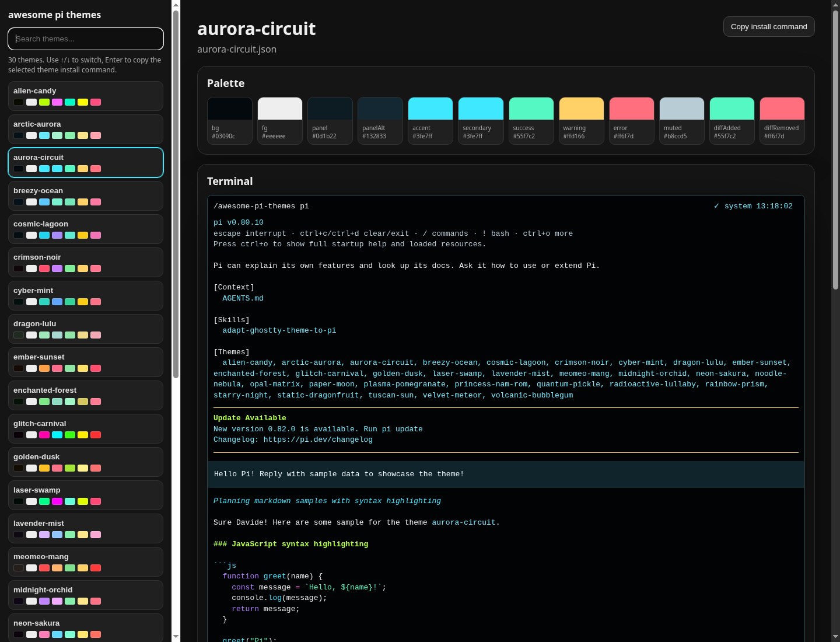The width and height of the screenshot is (840, 642).
Task: Click the Copy install command button
Action: click(x=769, y=27)
